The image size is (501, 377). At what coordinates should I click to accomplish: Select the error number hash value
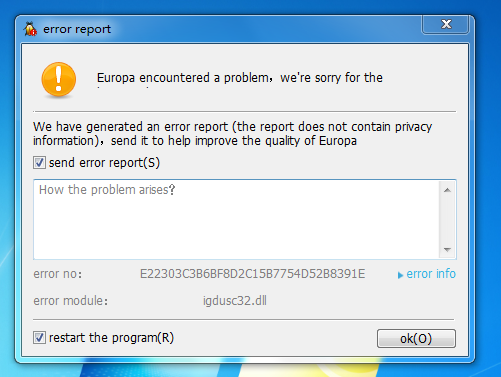pos(252,274)
